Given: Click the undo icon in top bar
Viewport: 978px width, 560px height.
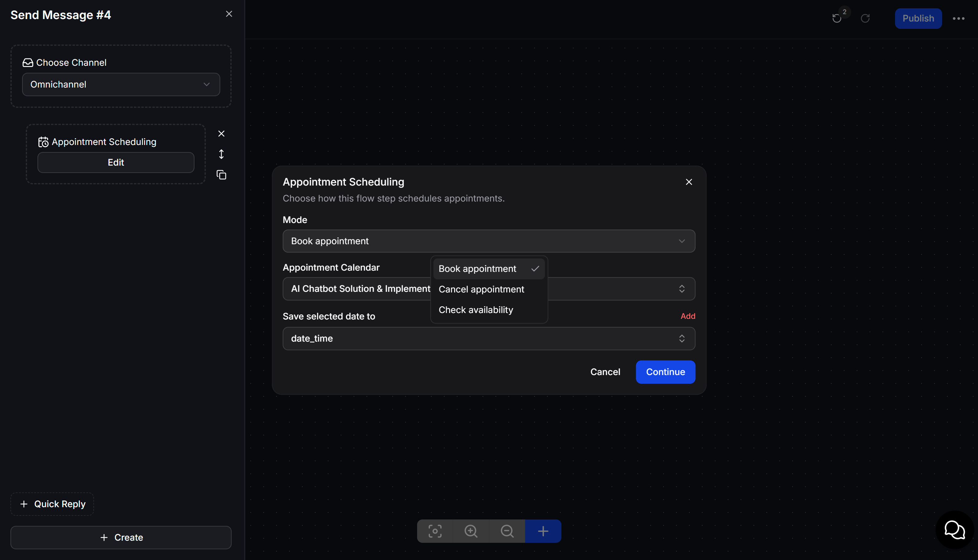Looking at the screenshot, I should [x=836, y=18].
